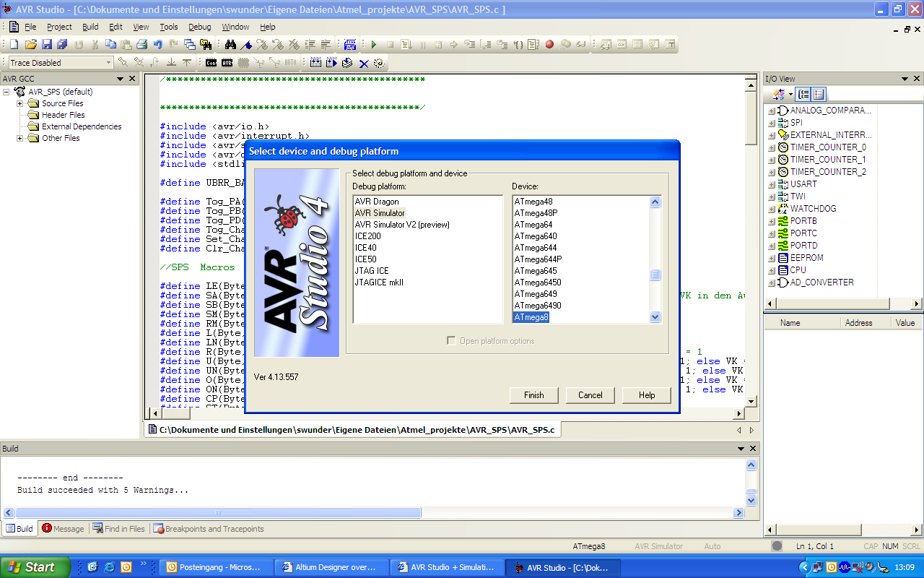Select ATmega644P in Device list
Screen dimensions: 924x578
point(538,259)
